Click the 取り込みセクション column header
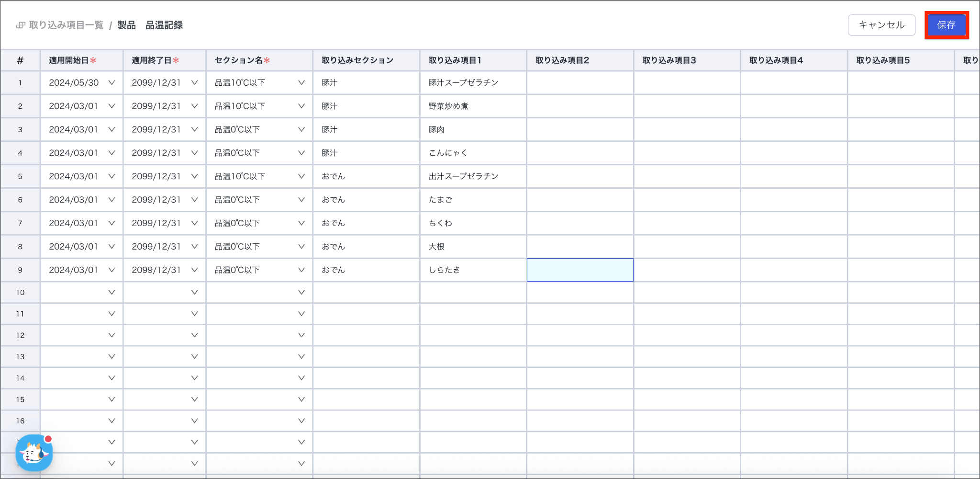Viewport: 980px width, 479px height. (x=367, y=60)
